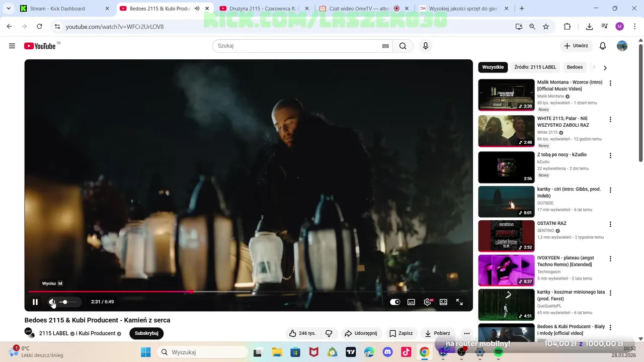Image resolution: width=644 pixels, height=362 pixels.
Task: Open video settings gear icon
Action: coord(428,302)
